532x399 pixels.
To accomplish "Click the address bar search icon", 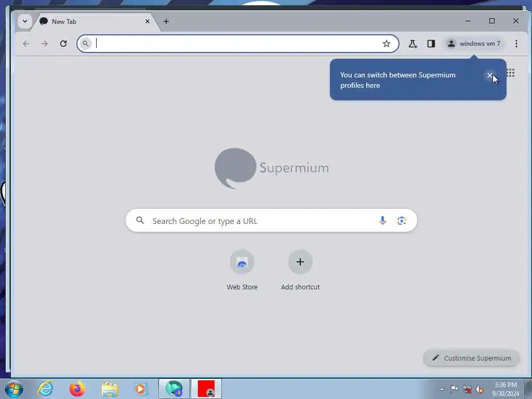I will [x=86, y=44].
